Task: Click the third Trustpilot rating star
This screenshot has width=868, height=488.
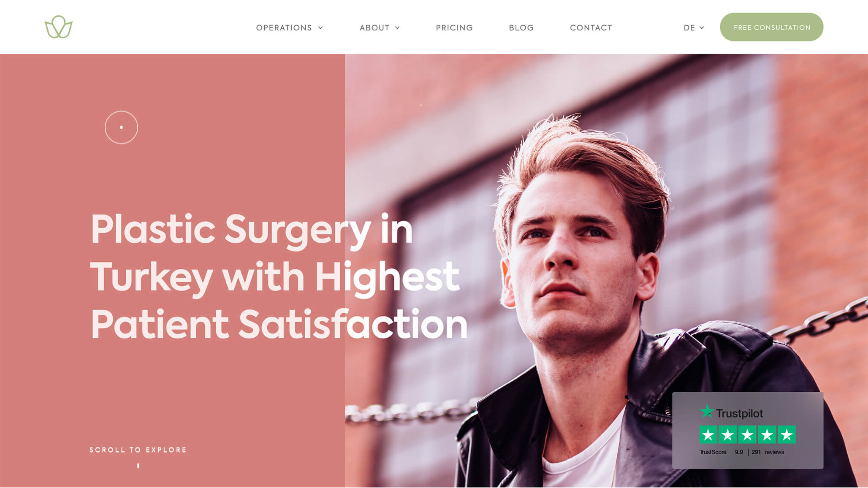Action: (747, 434)
